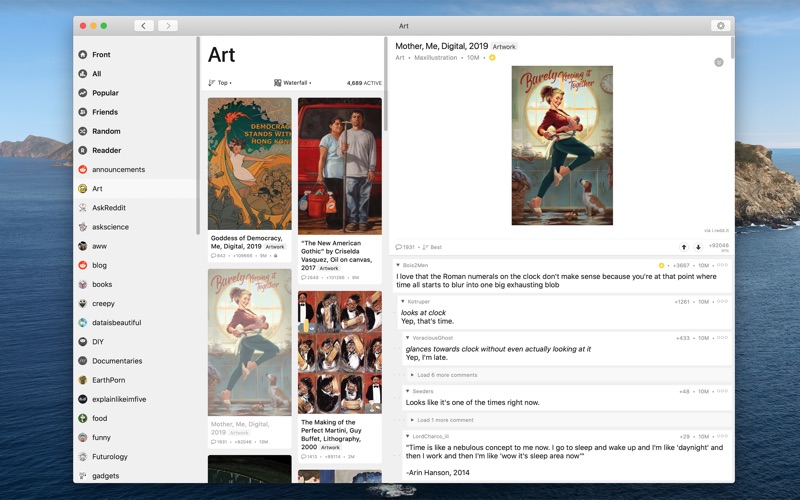Select the Random feed in sidebar

[106, 131]
